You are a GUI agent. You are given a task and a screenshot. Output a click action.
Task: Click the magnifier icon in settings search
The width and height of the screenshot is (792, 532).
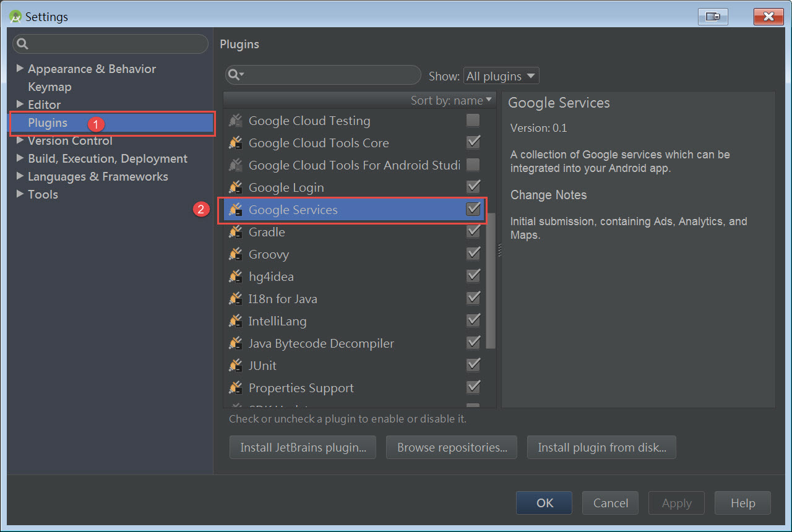[x=23, y=44]
